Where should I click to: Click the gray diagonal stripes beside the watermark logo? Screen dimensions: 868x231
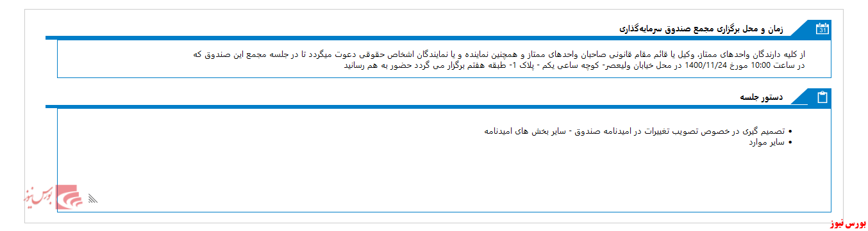(x=93, y=198)
